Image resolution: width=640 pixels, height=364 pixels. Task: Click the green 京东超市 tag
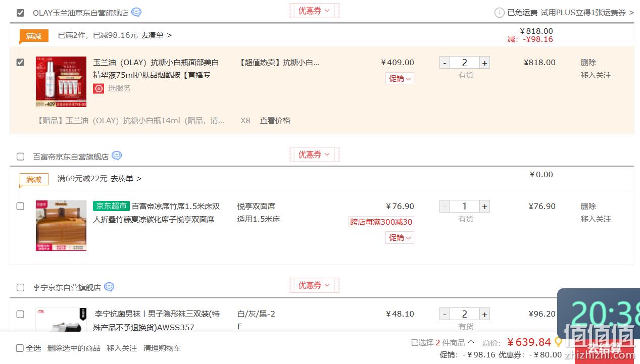(x=111, y=206)
